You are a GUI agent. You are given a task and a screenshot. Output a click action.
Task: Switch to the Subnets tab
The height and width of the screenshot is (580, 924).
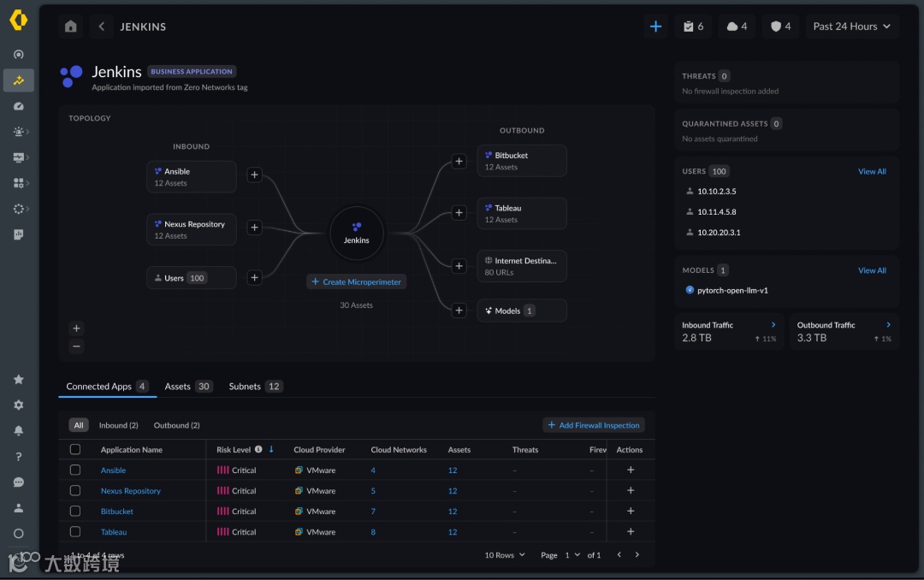tap(255, 386)
